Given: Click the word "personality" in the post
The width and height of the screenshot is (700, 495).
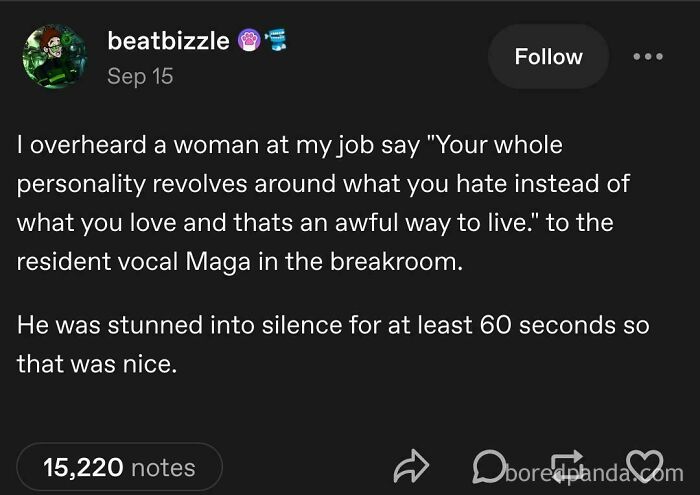Looking at the screenshot, I should [x=83, y=184].
